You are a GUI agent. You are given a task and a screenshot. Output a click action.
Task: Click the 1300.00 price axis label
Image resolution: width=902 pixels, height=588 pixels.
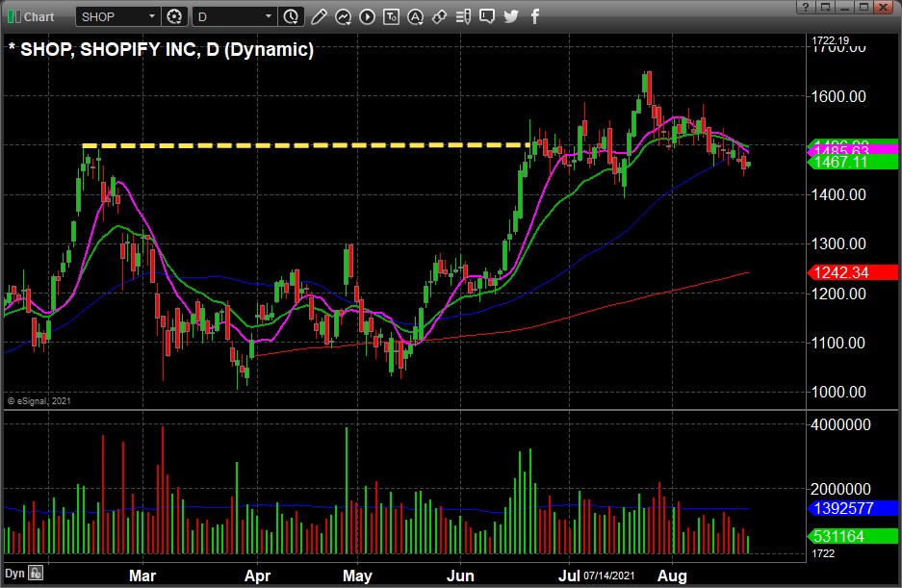[x=838, y=243]
